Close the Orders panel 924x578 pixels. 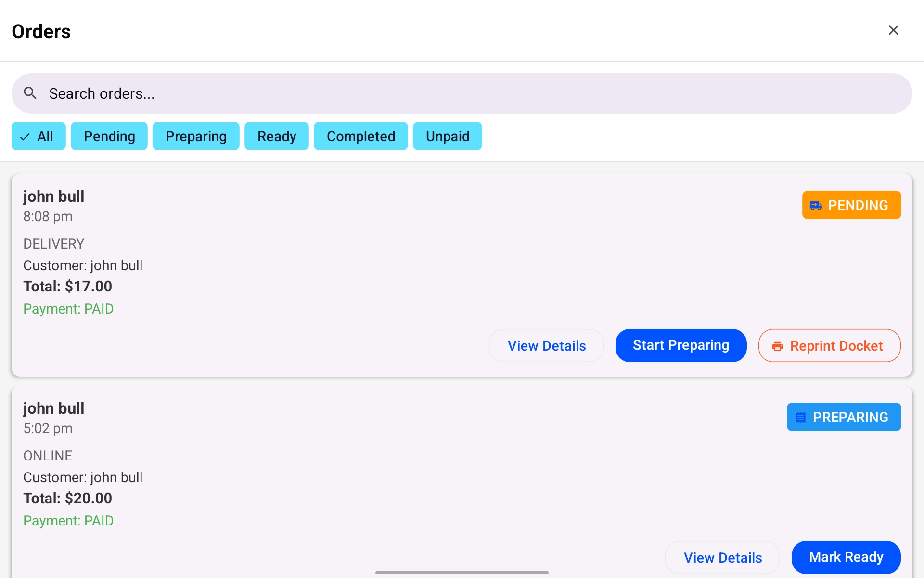pos(894,30)
